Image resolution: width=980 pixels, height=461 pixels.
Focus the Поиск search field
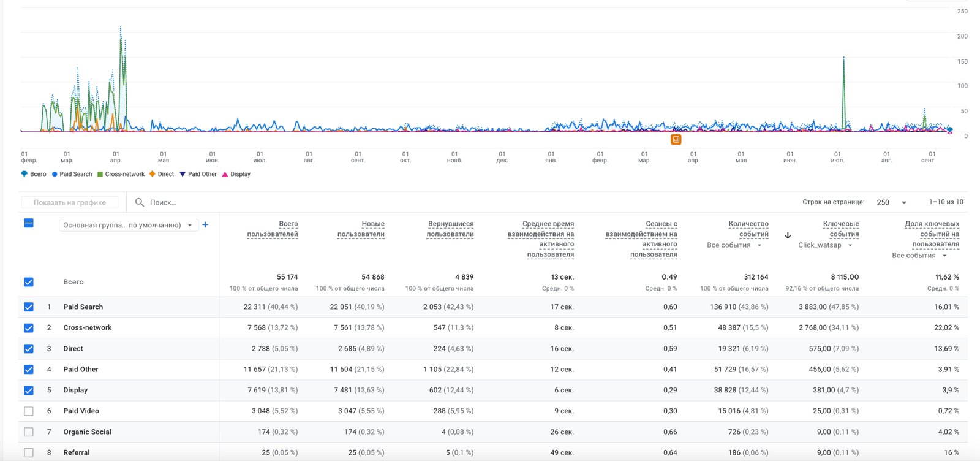(163, 202)
